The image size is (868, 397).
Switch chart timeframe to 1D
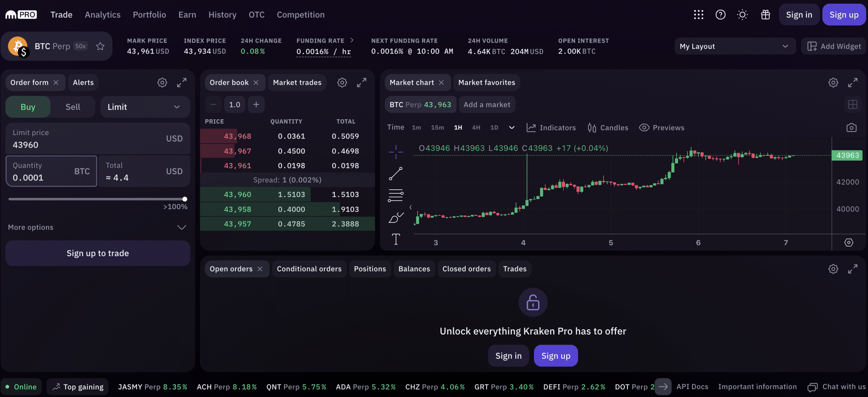(494, 128)
